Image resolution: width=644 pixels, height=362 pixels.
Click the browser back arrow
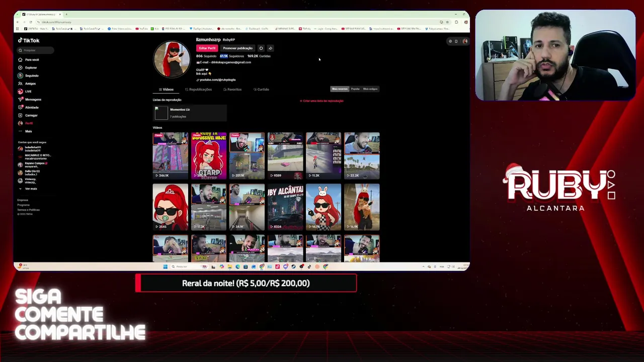18,22
